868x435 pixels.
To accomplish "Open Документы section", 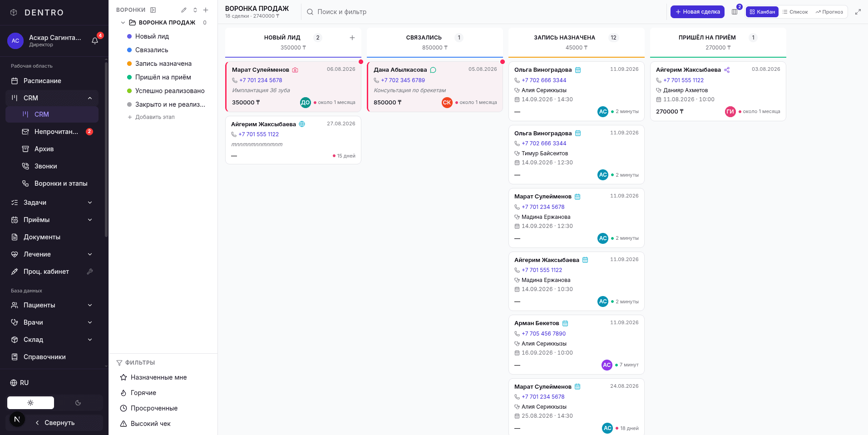I will 52,237.
